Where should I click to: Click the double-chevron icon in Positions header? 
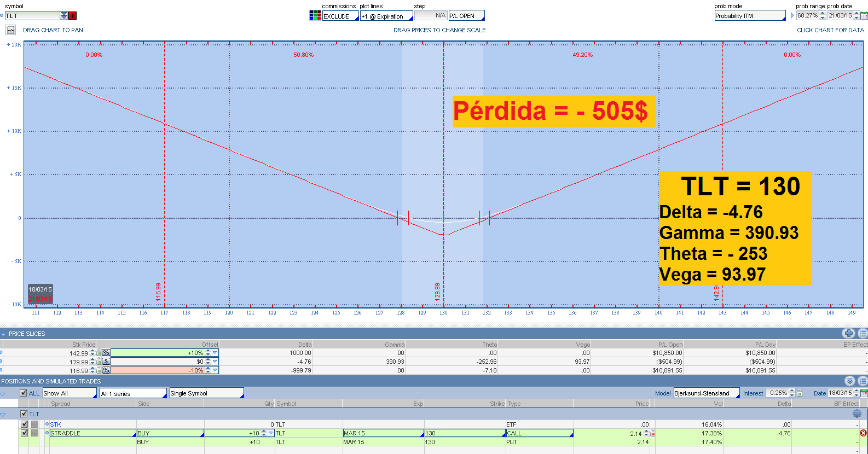[x=849, y=381]
